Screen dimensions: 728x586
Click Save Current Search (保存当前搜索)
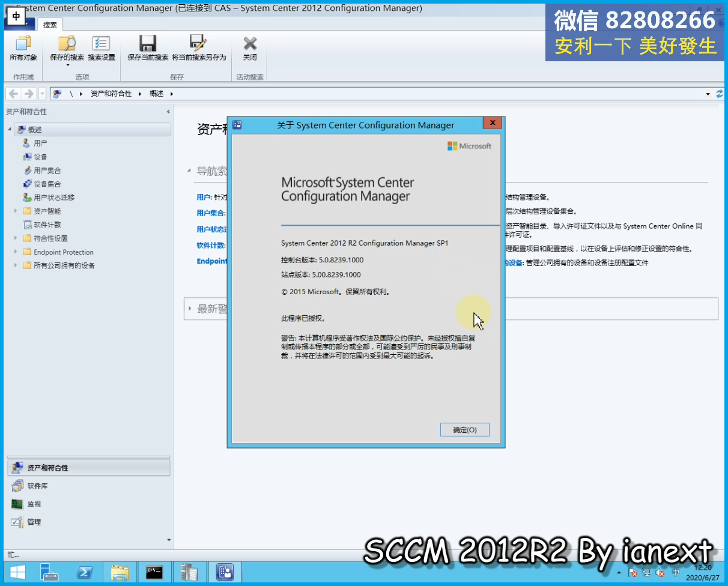pos(148,49)
